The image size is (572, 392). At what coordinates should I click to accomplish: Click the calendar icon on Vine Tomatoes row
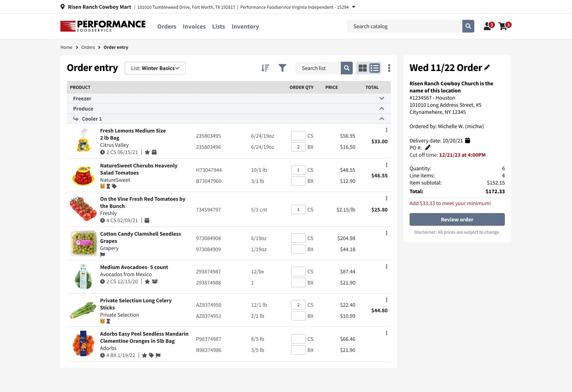[x=147, y=221]
